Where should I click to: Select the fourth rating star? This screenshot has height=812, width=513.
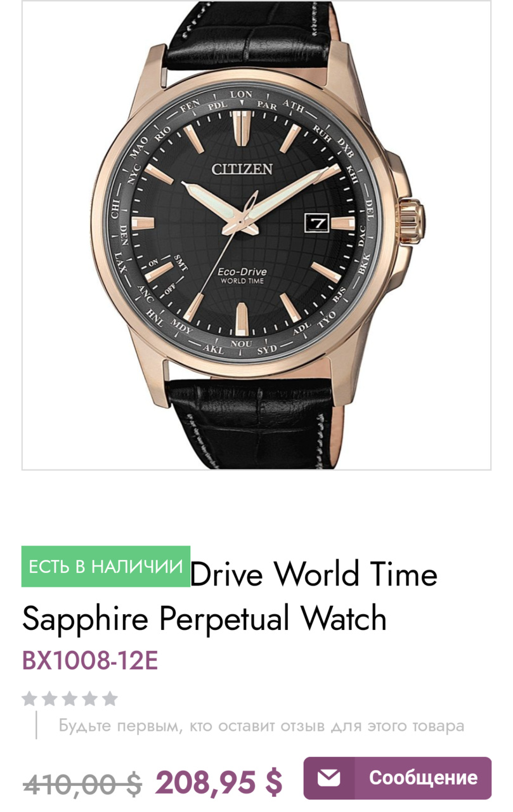coord(90,698)
